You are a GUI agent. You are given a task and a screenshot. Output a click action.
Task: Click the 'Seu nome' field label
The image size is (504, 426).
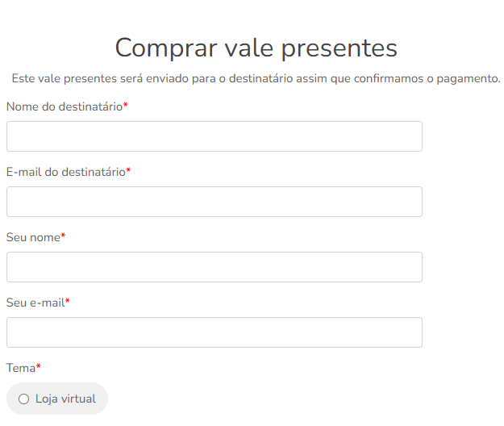(33, 237)
